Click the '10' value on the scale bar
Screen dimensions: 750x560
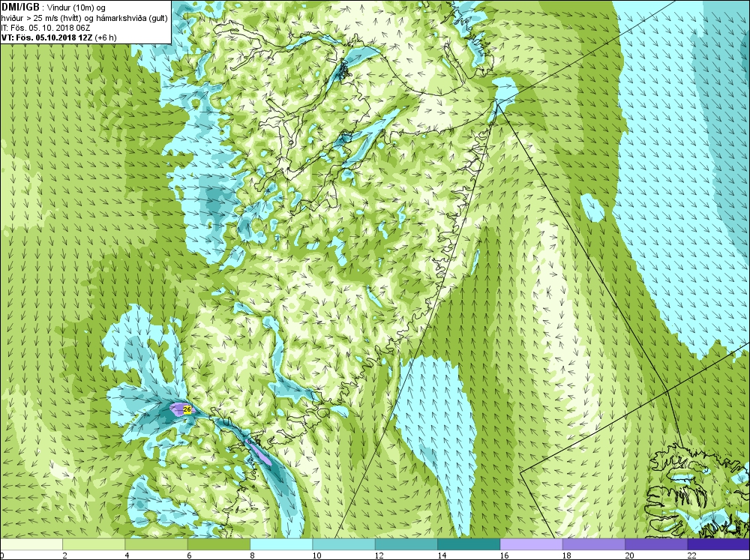click(316, 556)
